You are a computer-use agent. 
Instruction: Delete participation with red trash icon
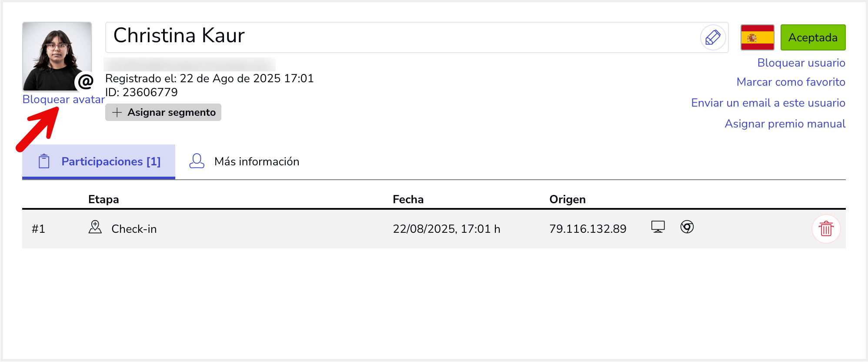(826, 228)
